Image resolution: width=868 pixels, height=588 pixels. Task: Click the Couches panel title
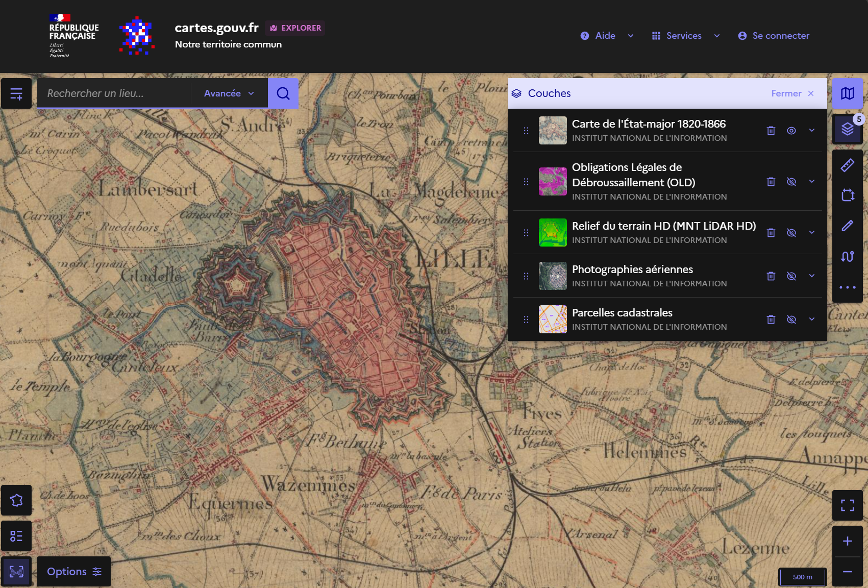click(549, 93)
